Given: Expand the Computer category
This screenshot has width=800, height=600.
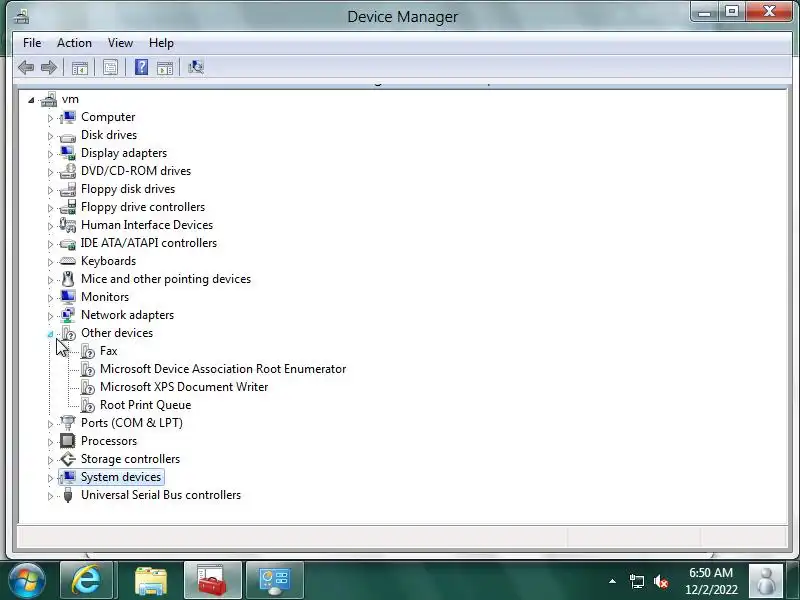Looking at the screenshot, I should (50, 118).
